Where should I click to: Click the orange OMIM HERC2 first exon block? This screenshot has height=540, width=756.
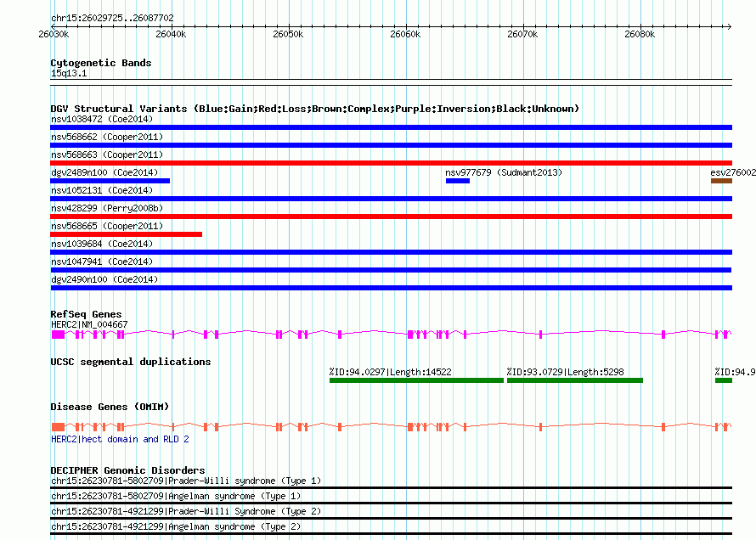(x=59, y=427)
